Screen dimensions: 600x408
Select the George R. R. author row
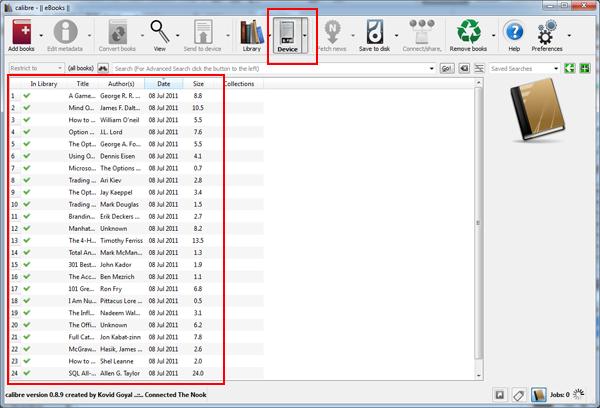click(x=137, y=96)
